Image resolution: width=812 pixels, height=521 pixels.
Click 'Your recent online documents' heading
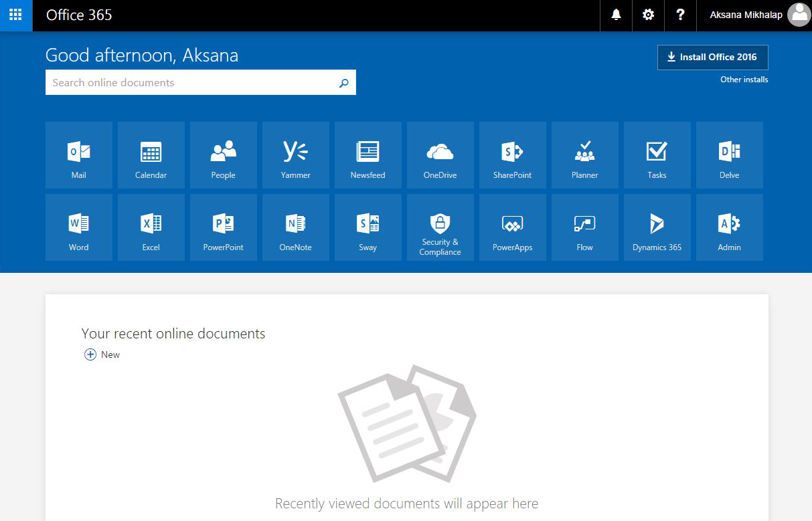pos(173,334)
